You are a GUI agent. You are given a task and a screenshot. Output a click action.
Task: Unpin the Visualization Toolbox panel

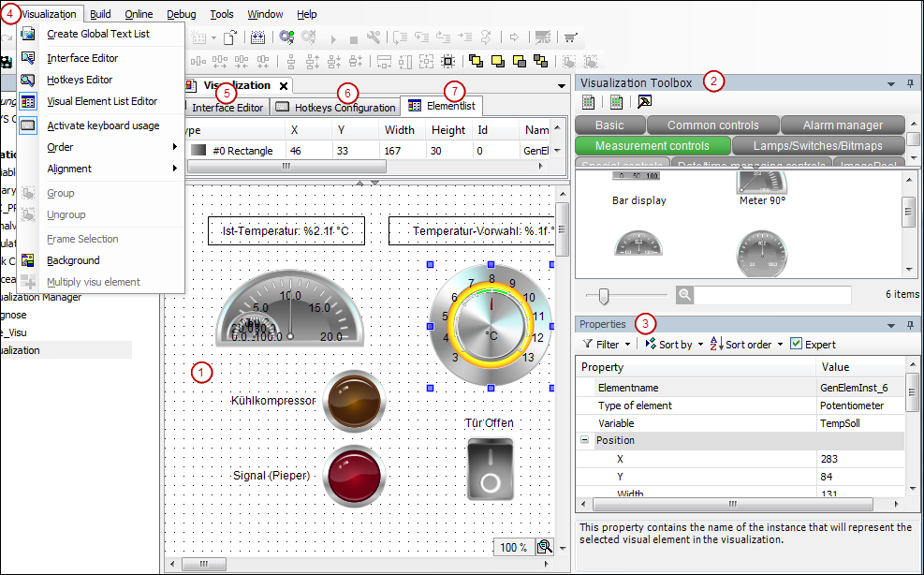(909, 82)
